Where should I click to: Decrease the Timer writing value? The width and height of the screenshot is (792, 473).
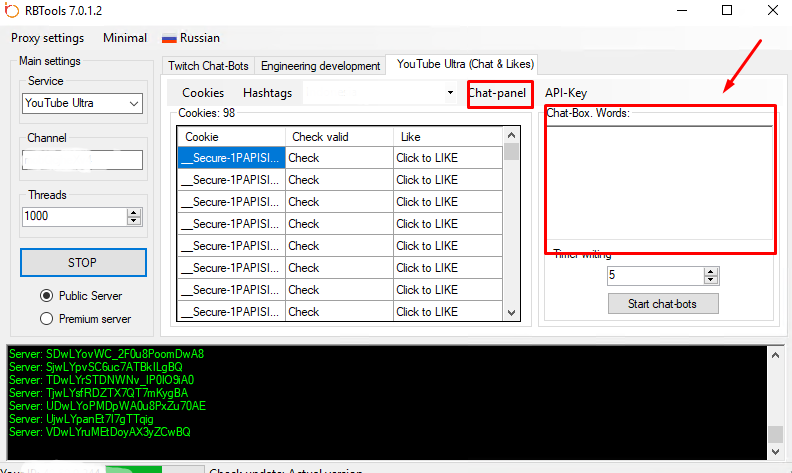pyautogui.click(x=711, y=279)
